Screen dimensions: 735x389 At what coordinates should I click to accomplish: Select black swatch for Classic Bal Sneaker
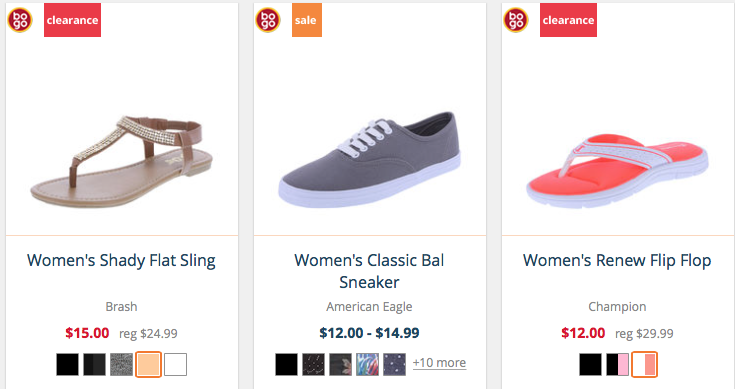[286, 365]
